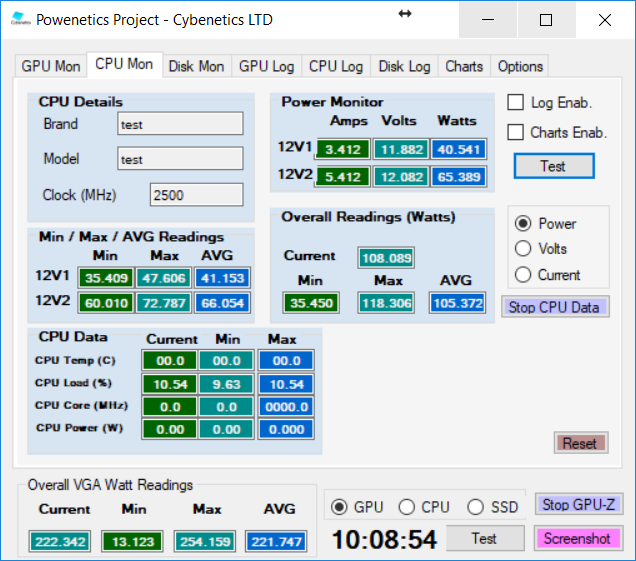The height and width of the screenshot is (561, 636).
Task: Click the 12V2 Amps value 5.412
Action: tap(343, 176)
